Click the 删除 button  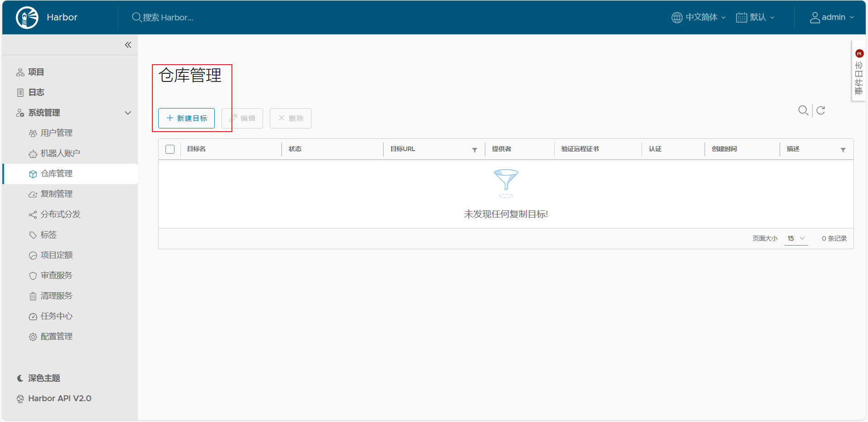click(x=291, y=118)
